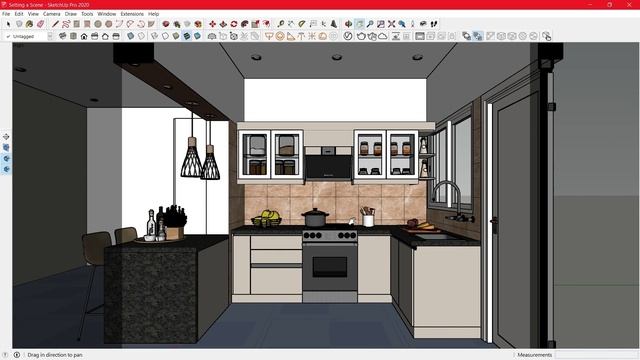This screenshot has width=640, height=360.
Task: Render with Chaos Cloud icon
Action: 382,36
